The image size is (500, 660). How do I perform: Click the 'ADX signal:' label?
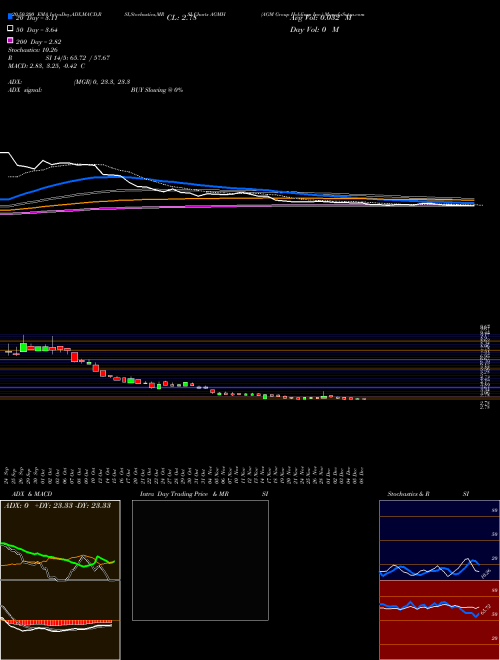(25, 90)
